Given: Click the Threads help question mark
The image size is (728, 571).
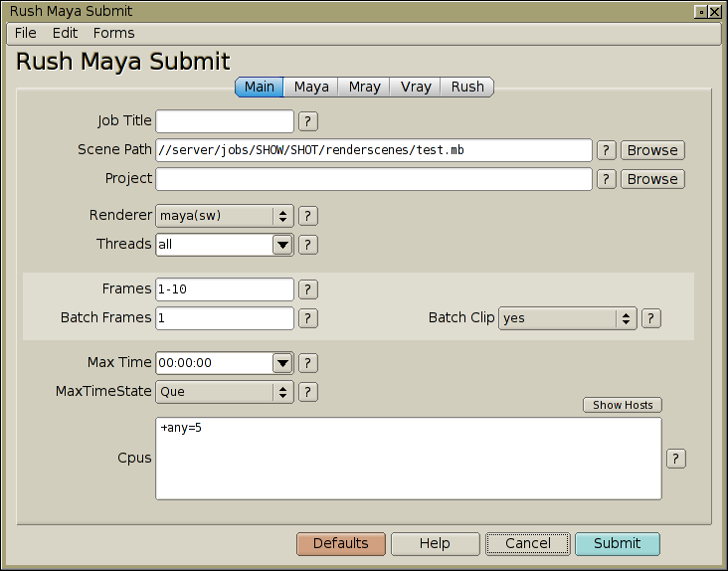Looking at the screenshot, I should coord(308,245).
